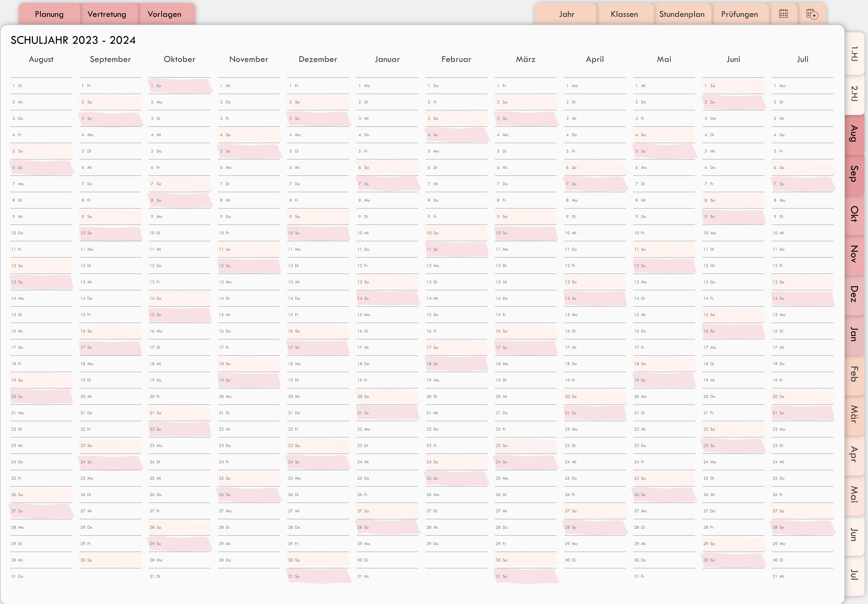868x604 pixels.
Task: Open the Dezember month heading
Action: pyautogui.click(x=318, y=59)
